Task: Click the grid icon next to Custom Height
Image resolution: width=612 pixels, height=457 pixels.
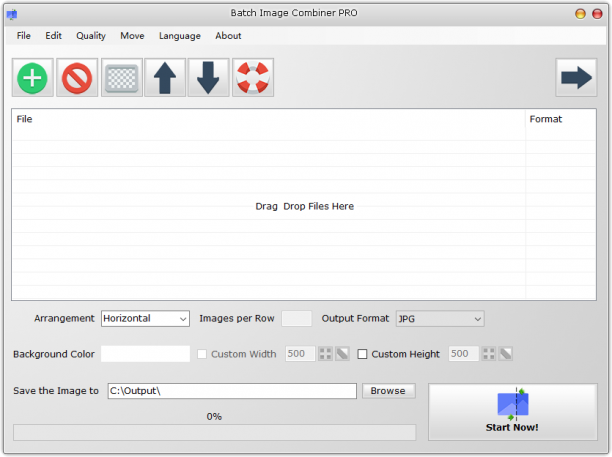Action: (x=489, y=354)
